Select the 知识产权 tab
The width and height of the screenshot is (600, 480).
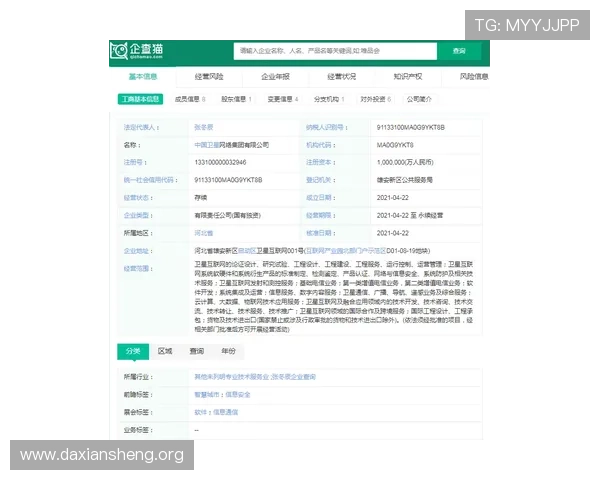point(408,77)
